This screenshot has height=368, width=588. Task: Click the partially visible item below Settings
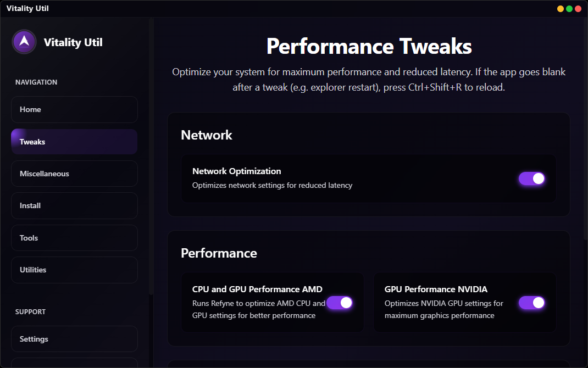(74, 364)
